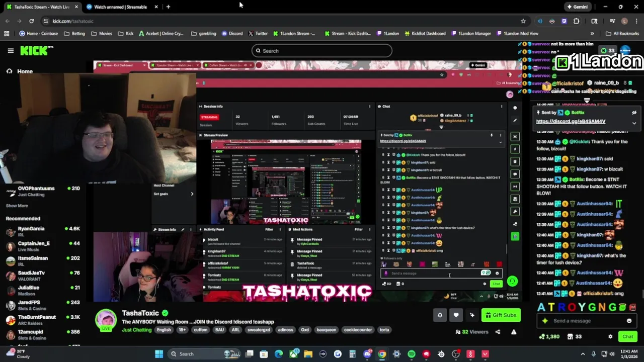Open the Kick hamburger menu
The height and width of the screenshot is (362, 644).
[x=11, y=51]
